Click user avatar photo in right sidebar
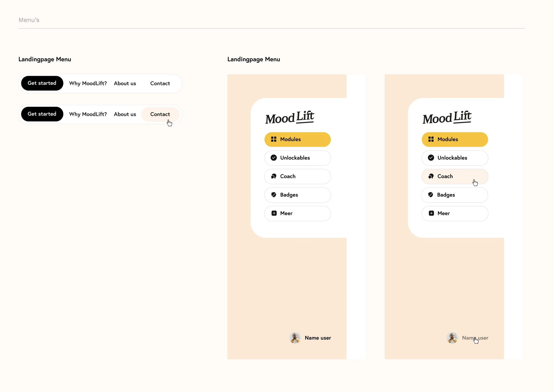Viewport: 554px width, 392px height. tap(452, 338)
